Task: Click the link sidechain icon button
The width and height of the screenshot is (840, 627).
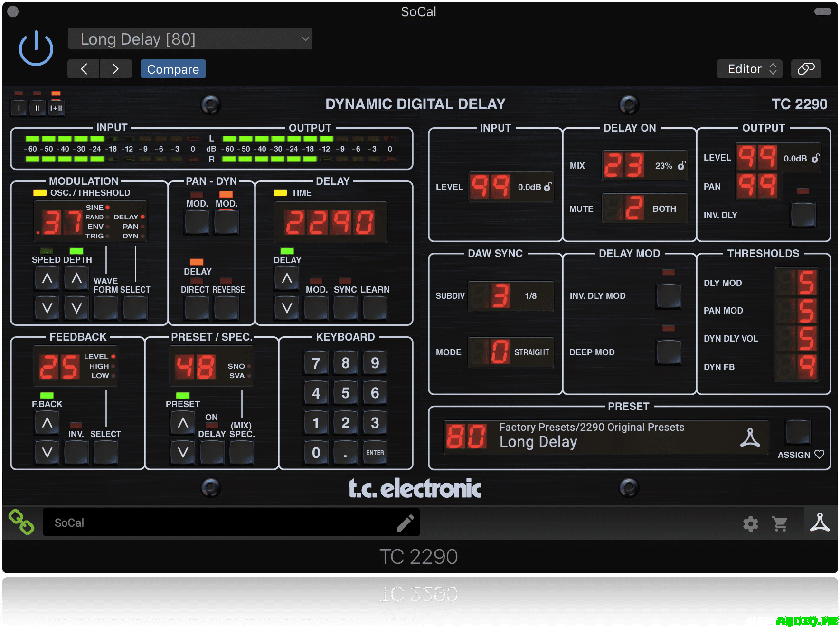Action: pos(806,69)
